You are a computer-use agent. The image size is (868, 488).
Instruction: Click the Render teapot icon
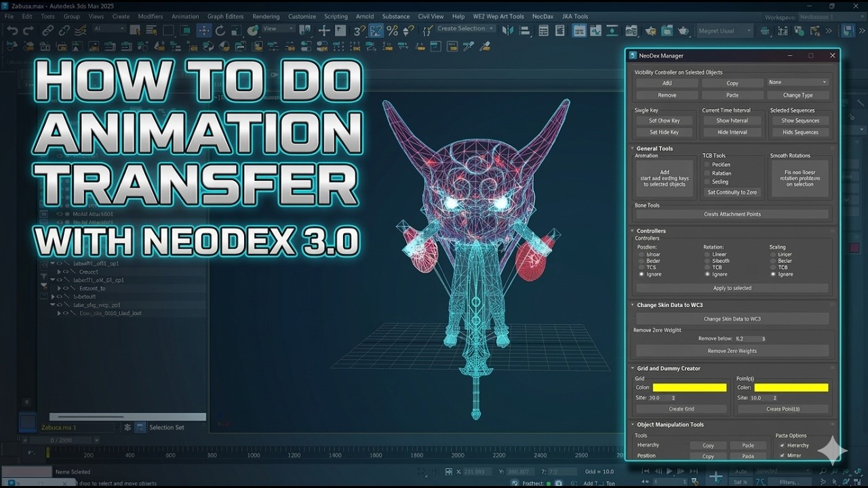click(683, 30)
